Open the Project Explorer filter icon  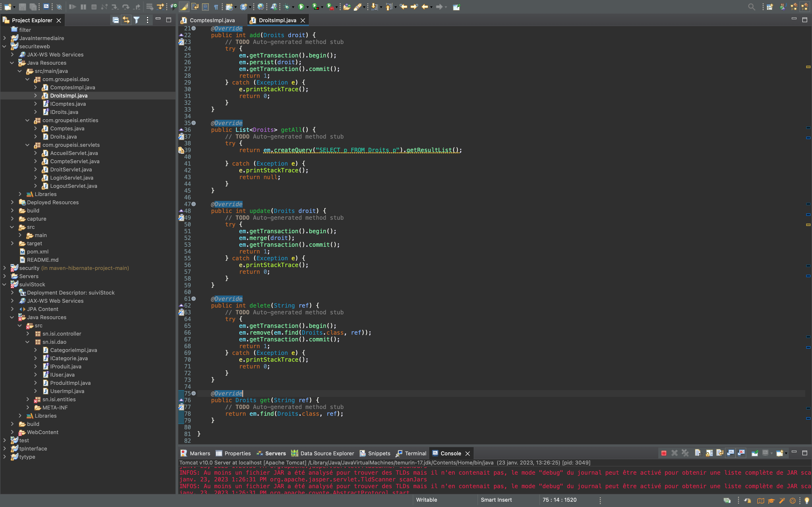click(137, 20)
